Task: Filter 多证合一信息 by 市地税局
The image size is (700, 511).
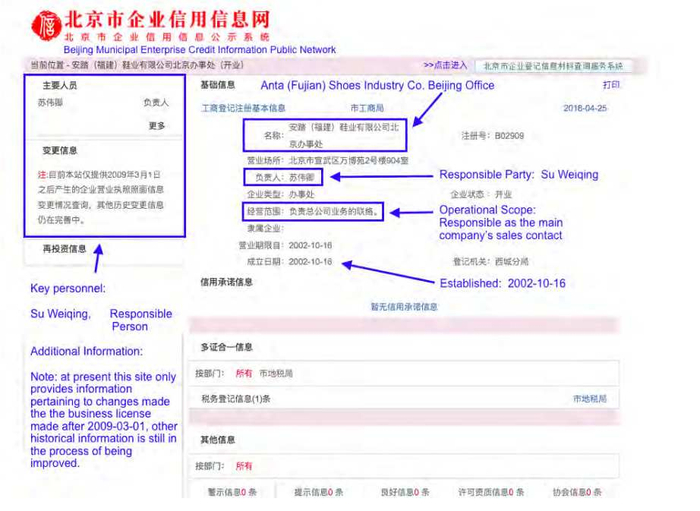Action: tap(276, 373)
